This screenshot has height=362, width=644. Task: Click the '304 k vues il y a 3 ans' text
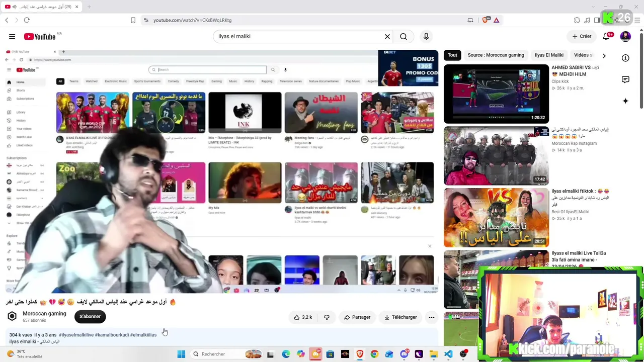tap(33, 335)
